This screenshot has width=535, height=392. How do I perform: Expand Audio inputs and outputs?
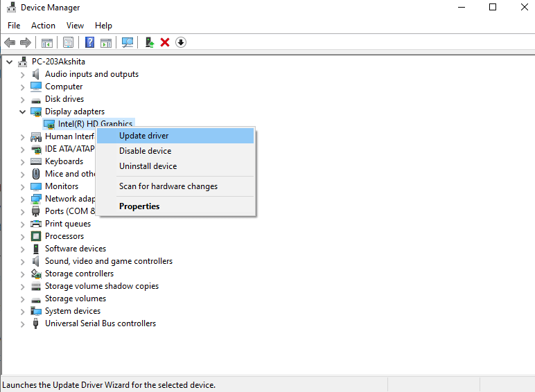(x=22, y=75)
